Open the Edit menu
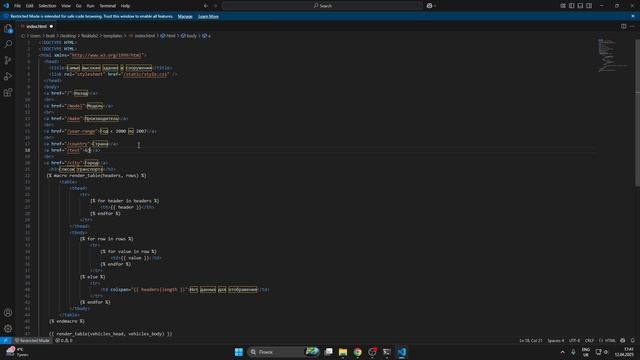Screen dimensions: 640x360 coord(29,6)
